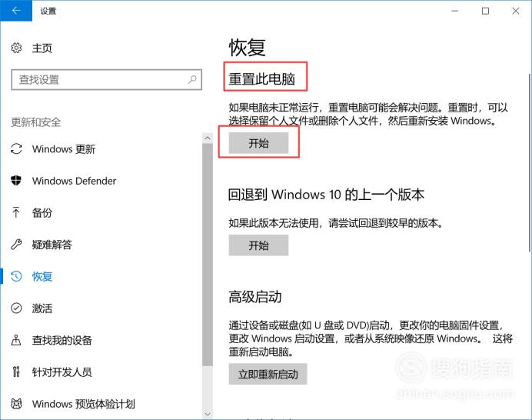
Task: Select the 激活 activation page
Action: tap(42, 308)
